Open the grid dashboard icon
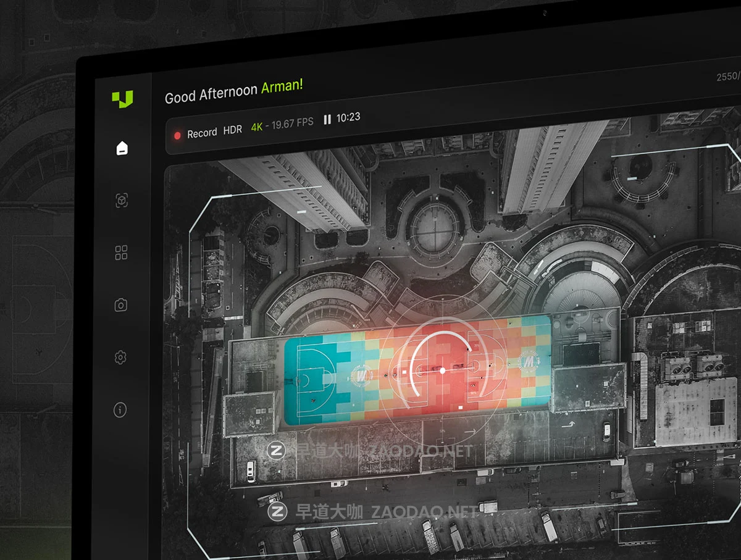This screenshot has width=741, height=560. point(122,253)
